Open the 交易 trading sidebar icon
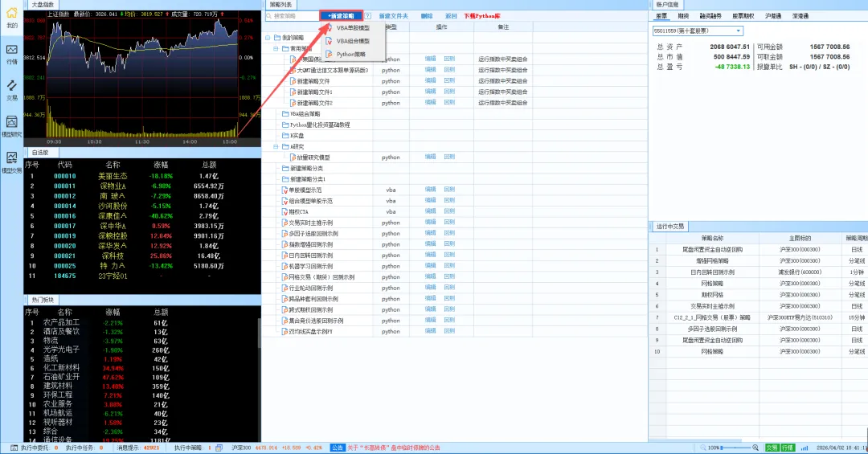Screen dimensions: 868x454 pos(11,86)
